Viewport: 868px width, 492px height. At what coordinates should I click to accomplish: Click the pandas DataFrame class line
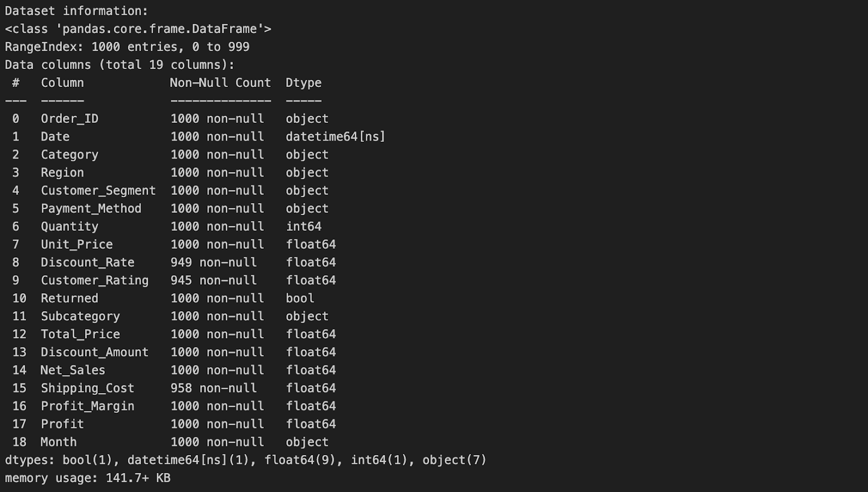[x=138, y=29]
